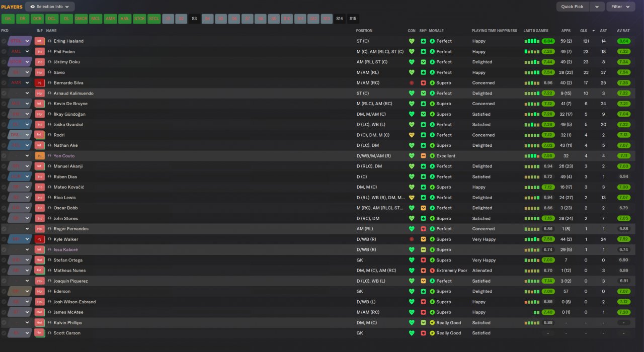Open the Selection Info dropdown
Viewport: 644px width, 352px height.
[x=50, y=7]
